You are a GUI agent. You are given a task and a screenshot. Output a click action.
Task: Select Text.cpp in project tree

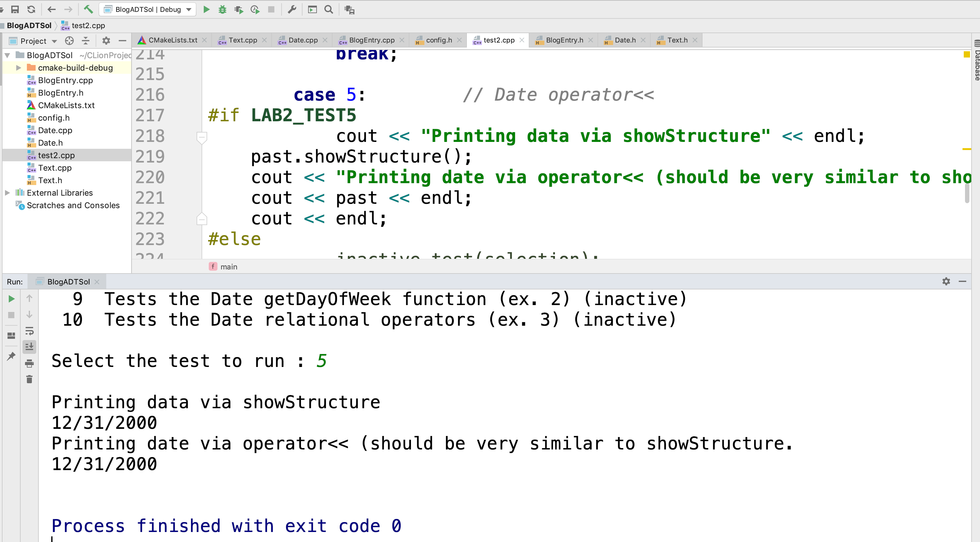coord(54,168)
